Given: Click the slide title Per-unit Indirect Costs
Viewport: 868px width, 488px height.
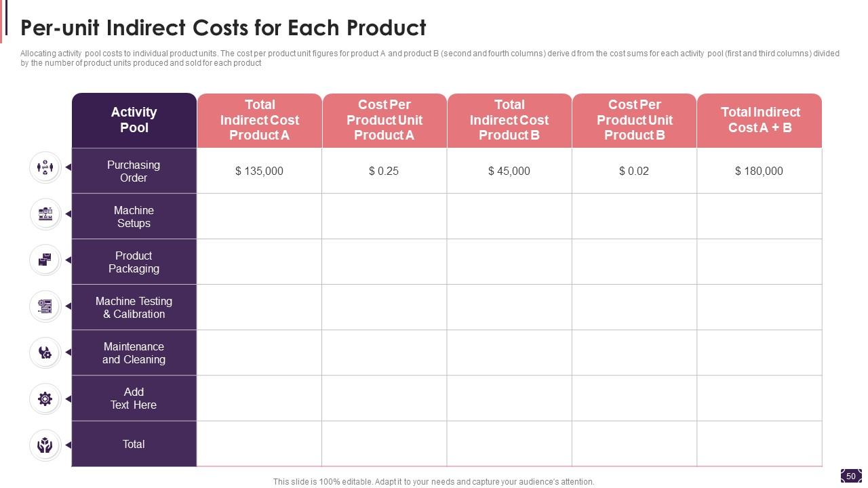Looking at the screenshot, I should click(223, 28).
